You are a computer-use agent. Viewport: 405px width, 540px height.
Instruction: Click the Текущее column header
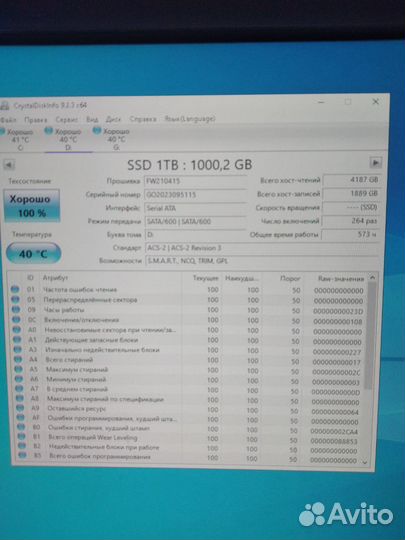pyautogui.click(x=205, y=278)
